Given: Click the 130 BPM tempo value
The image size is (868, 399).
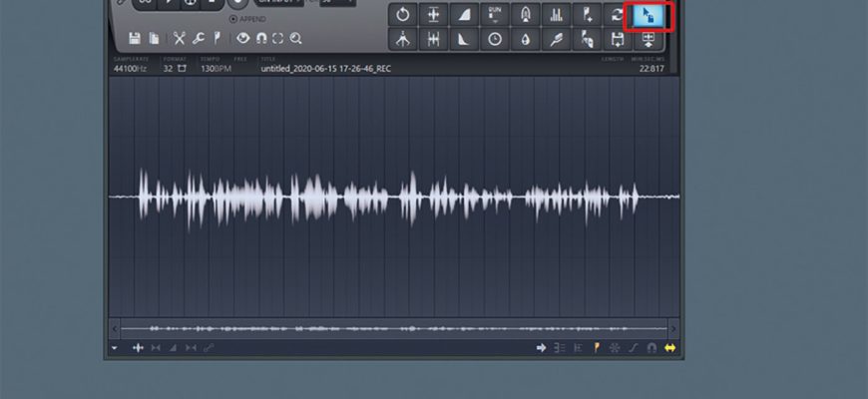Looking at the screenshot, I should click(x=211, y=70).
